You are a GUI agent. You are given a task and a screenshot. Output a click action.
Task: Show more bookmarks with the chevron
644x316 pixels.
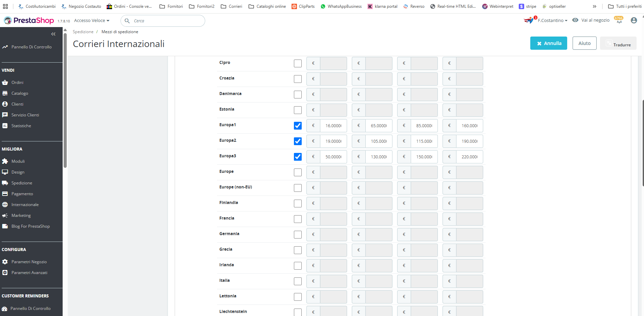point(595,6)
